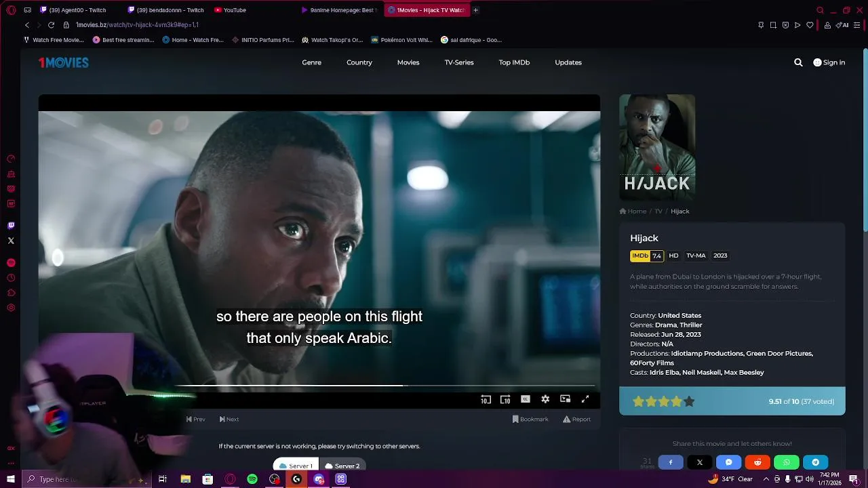Open the INITIO Parfums bookmark
The height and width of the screenshot is (488, 868).
point(263,40)
